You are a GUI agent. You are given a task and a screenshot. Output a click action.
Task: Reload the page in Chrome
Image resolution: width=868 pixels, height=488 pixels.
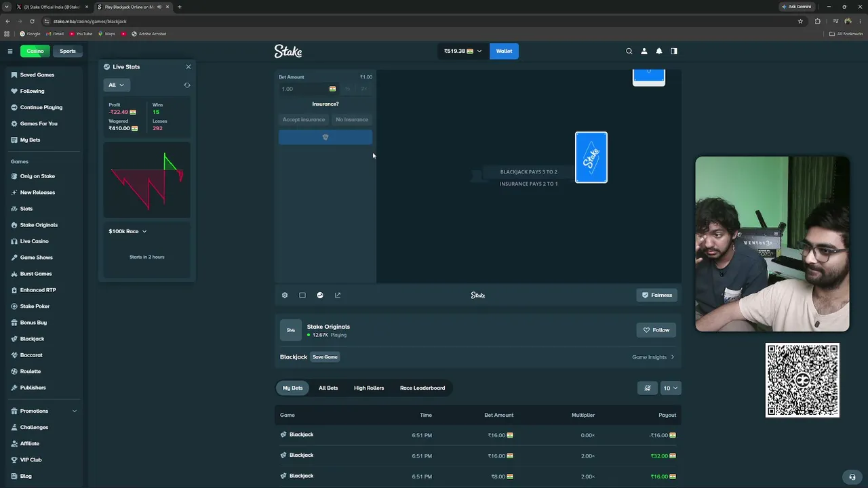pyautogui.click(x=32, y=21)
